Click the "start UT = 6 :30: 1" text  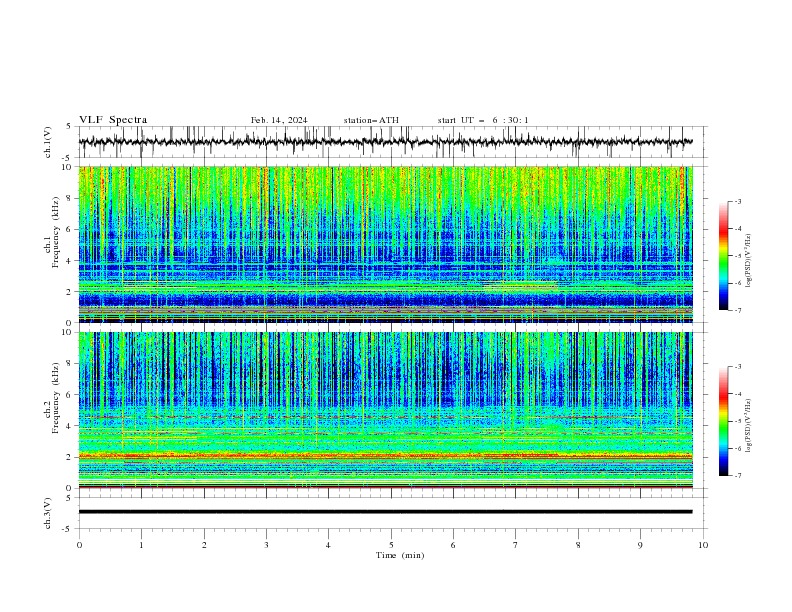pos(483,120)
